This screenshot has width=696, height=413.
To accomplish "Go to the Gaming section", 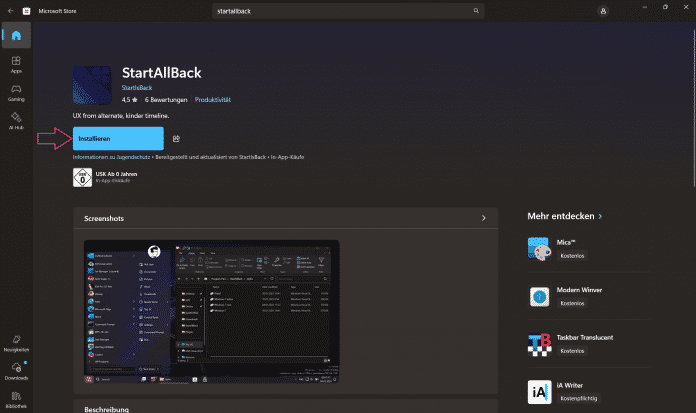I will 16,93.
